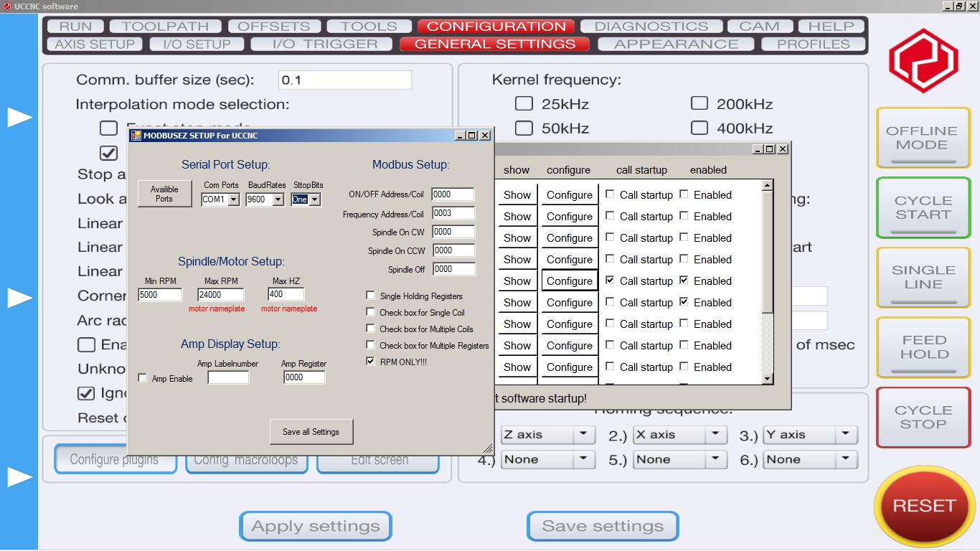Viewport: 980px width, 551px height.
Task: Click the OFFLINE MODE button
Action: pyautogui.click(x=923, y=138)
